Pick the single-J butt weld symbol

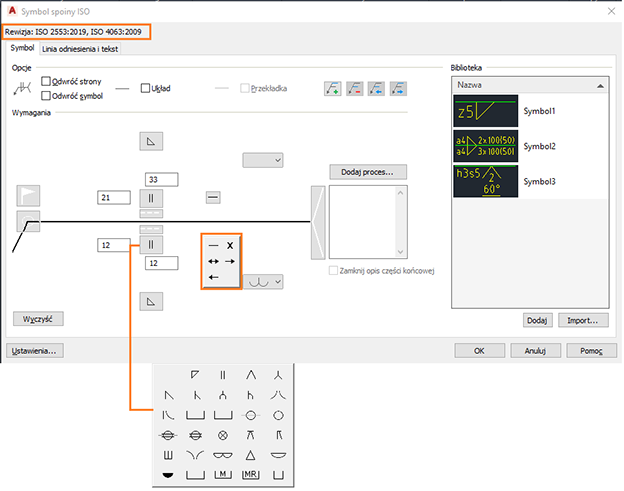coord(250,395)
